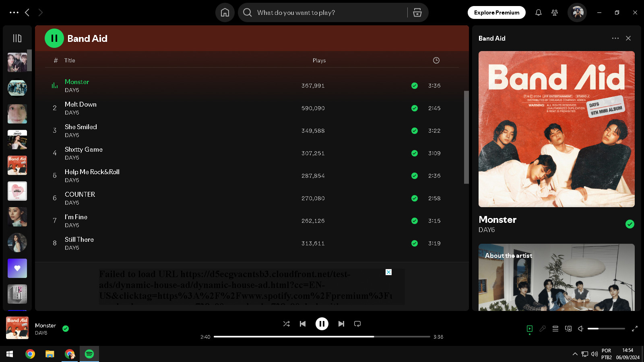Mute the volume speaker icon
Image resolution: width=644 pixels, height=362 pixels.
point(581,329)
